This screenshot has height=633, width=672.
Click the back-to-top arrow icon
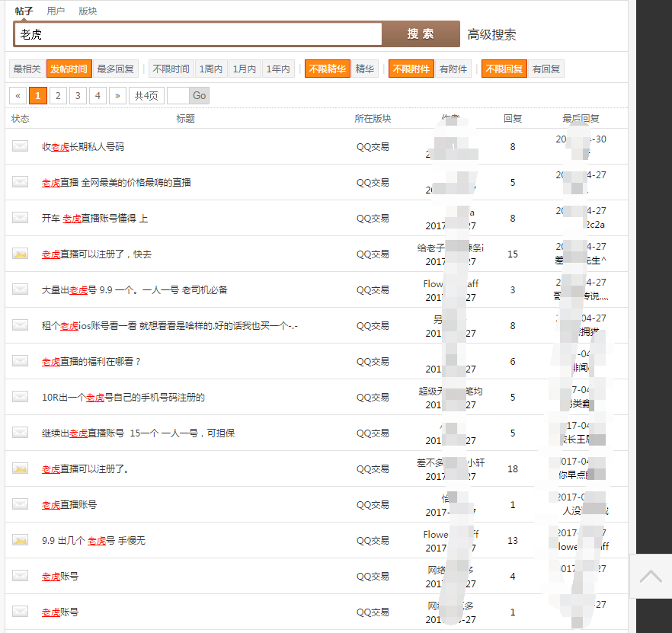[x=651, y=576]
